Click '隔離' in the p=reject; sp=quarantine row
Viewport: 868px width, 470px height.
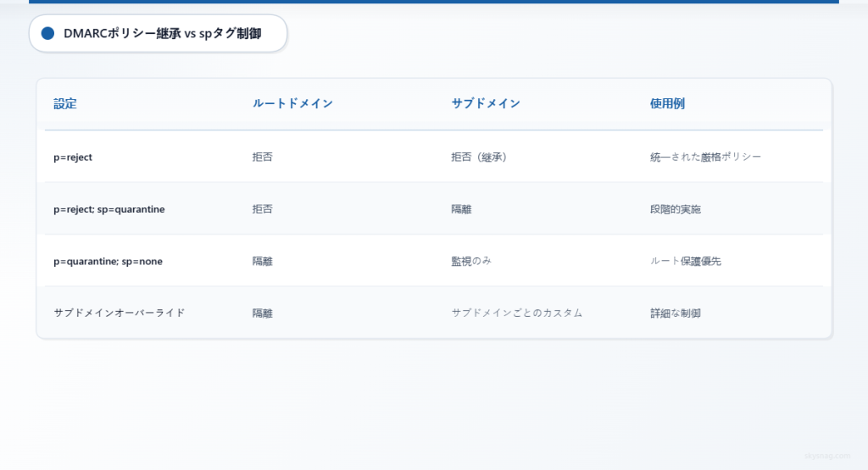(461, 209)
